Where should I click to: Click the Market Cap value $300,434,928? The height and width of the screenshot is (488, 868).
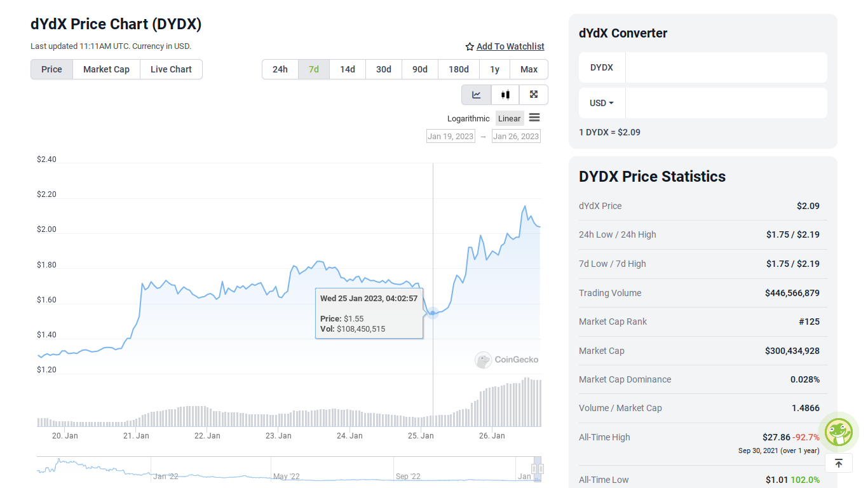tap(792, 351)
